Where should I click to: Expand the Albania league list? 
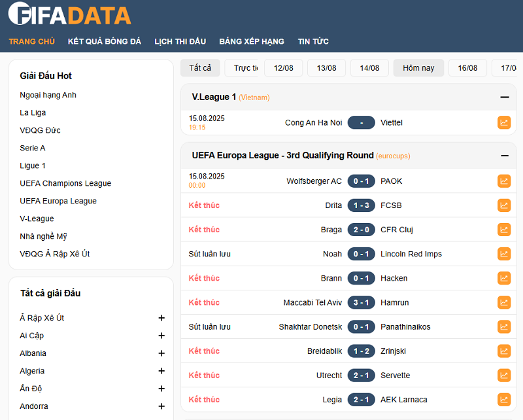(161, 353)
